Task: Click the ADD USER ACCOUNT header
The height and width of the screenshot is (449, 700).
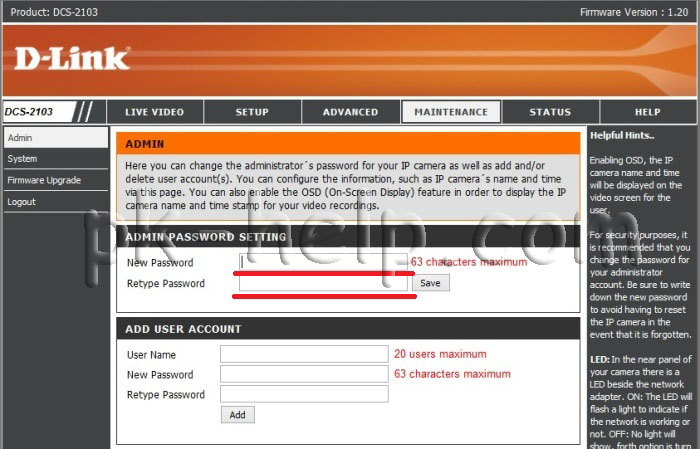Action: [x=348, y=329]
